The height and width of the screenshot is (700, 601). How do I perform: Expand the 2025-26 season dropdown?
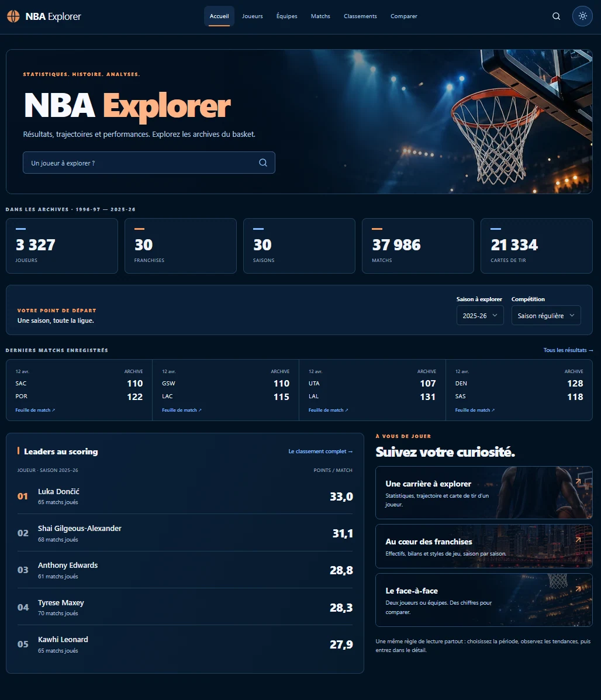click(x=480, y=315)
